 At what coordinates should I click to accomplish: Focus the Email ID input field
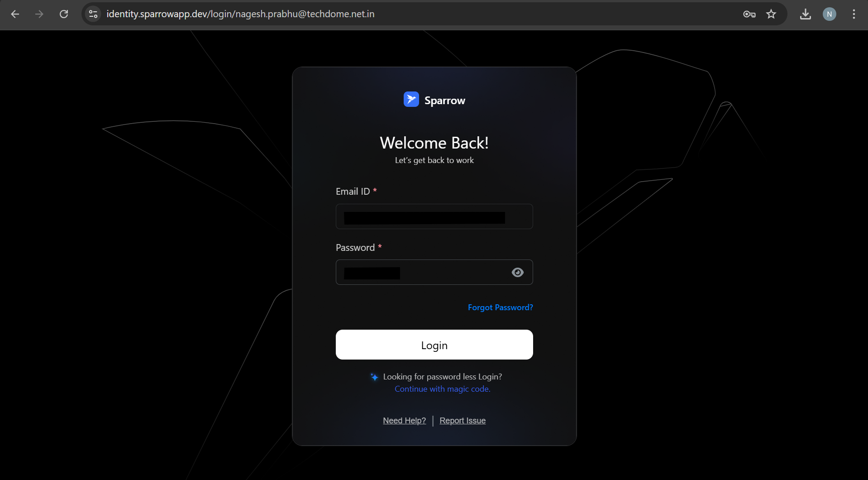(x=434, y=216)
